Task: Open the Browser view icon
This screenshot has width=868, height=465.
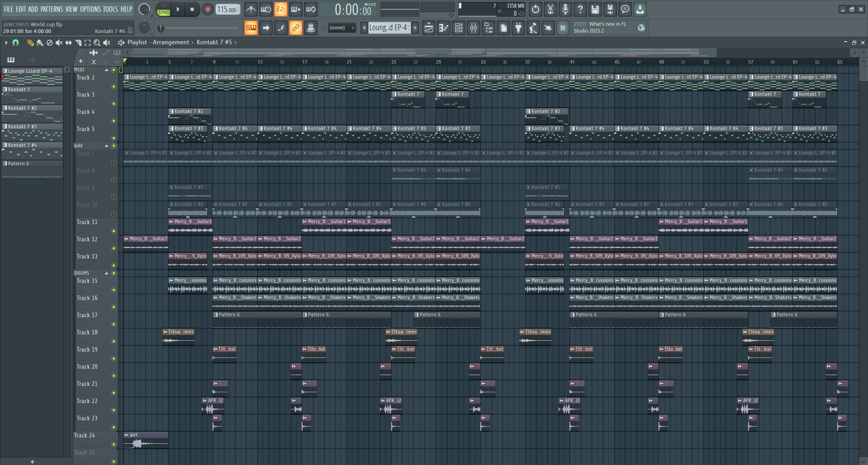Action: coord(489,28)
